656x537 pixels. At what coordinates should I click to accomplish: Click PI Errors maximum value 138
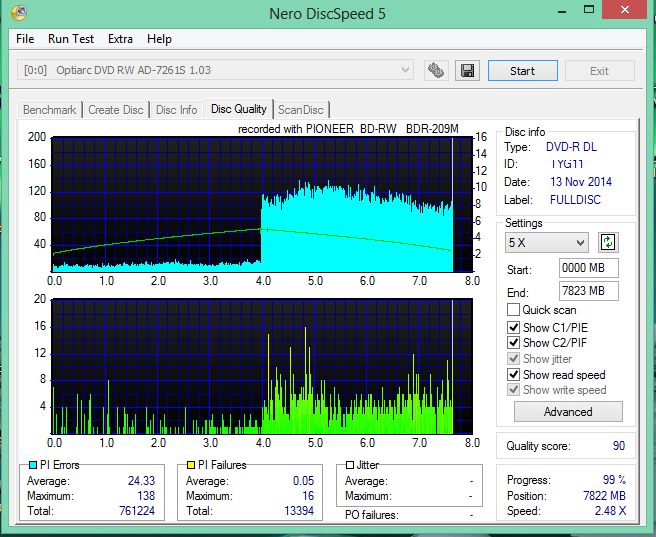[146, 496]
